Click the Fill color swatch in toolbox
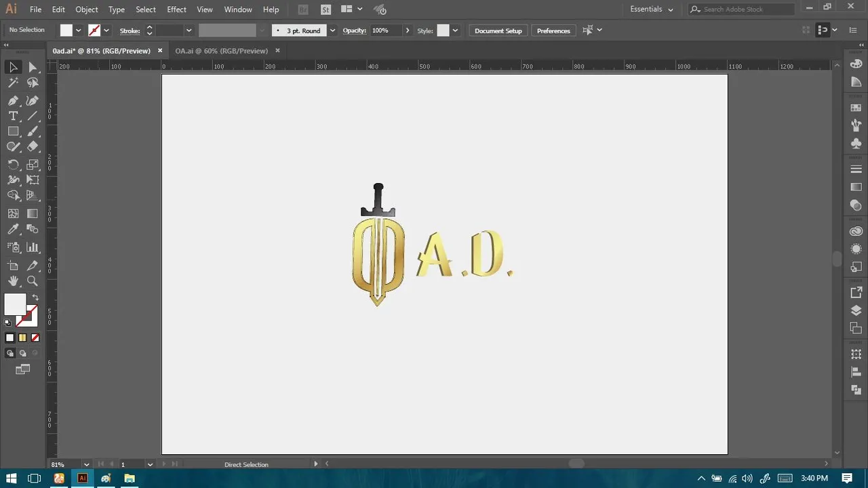 pyautogui.click(x=15, y=304)
